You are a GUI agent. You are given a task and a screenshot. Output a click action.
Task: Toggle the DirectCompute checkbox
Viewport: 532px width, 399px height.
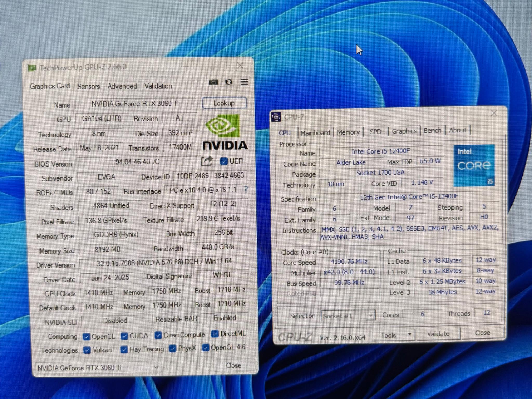pyautogui.click(x=158, y=335)
